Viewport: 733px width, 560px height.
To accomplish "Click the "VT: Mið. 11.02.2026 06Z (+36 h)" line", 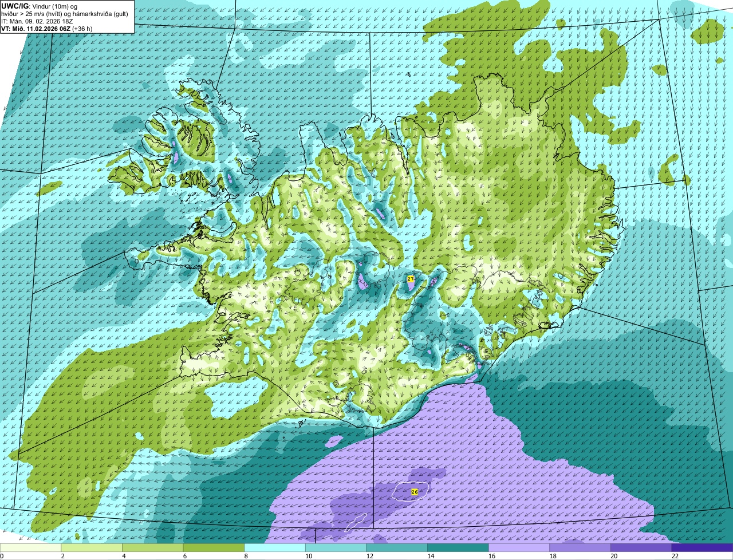I will pyautogui.click(x=47, y=28).
